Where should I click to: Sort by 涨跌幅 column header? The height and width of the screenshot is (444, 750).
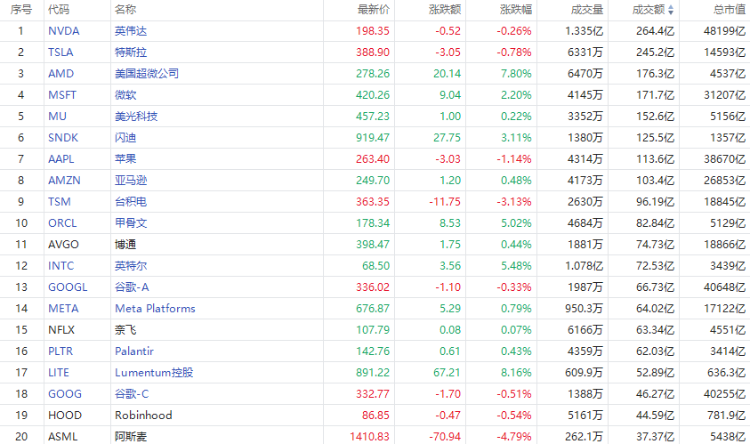tap(516, 10)
